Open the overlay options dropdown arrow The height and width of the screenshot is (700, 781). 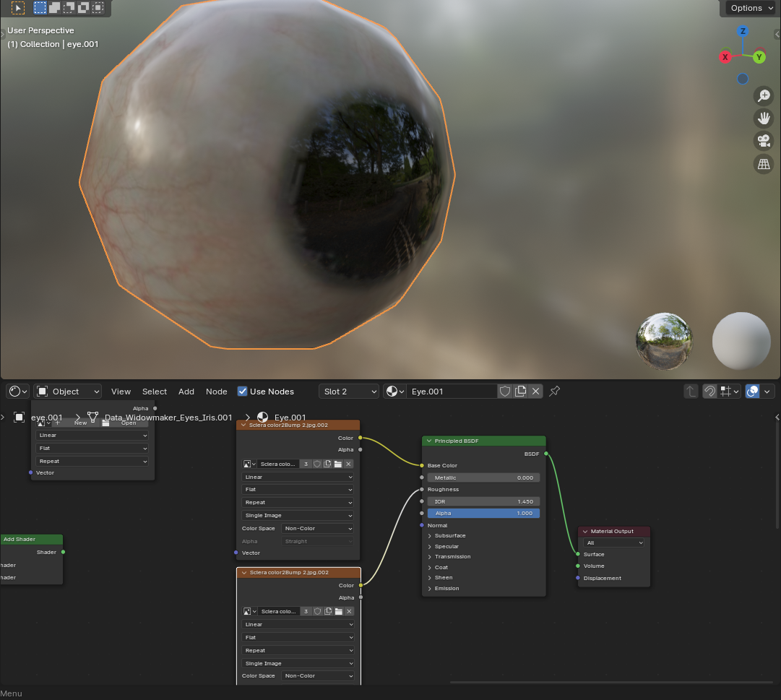pos(767,392)
